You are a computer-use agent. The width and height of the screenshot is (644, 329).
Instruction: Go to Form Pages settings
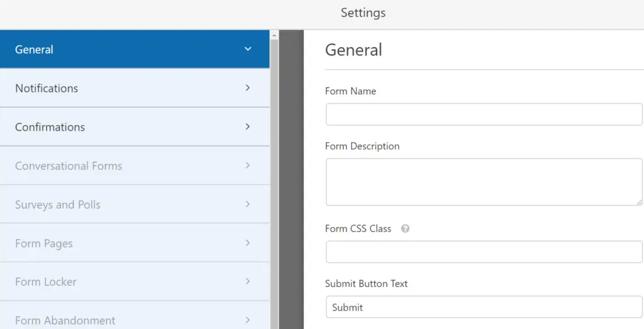pos(44,244)
